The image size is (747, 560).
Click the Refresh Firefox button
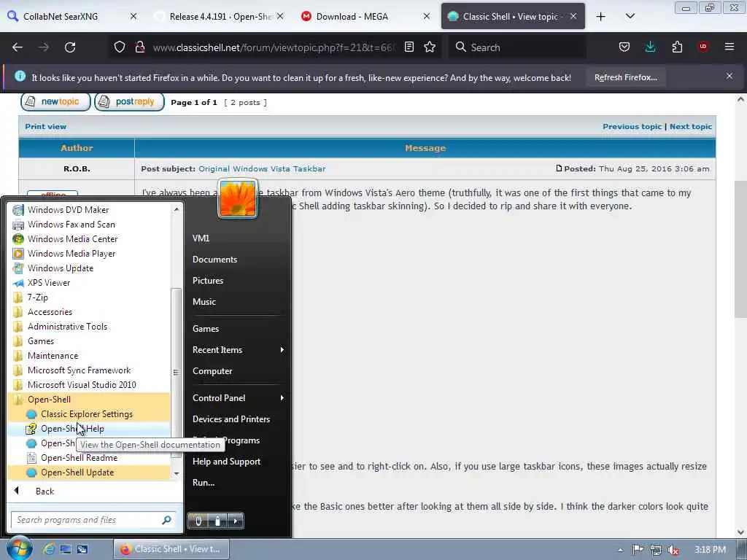point(625,77)
